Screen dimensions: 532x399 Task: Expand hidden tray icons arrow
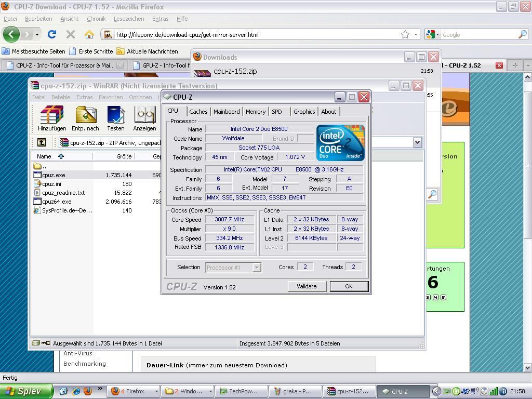[437, 391]
